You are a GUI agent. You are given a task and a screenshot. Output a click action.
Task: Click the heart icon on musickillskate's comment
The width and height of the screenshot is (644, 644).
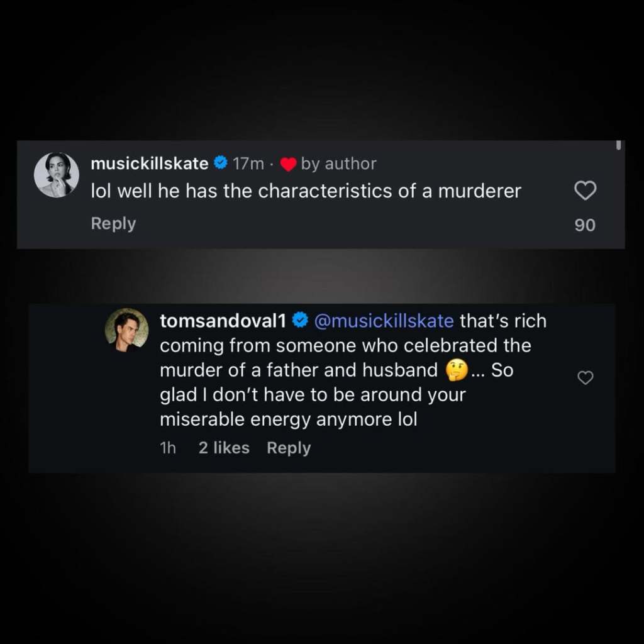click(x=586, y=191)
